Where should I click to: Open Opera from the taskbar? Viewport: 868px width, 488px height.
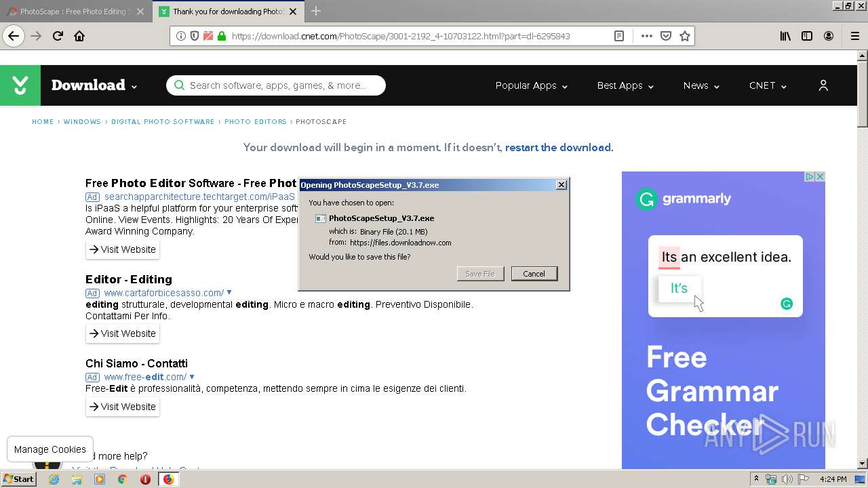(x=145, y=479)
